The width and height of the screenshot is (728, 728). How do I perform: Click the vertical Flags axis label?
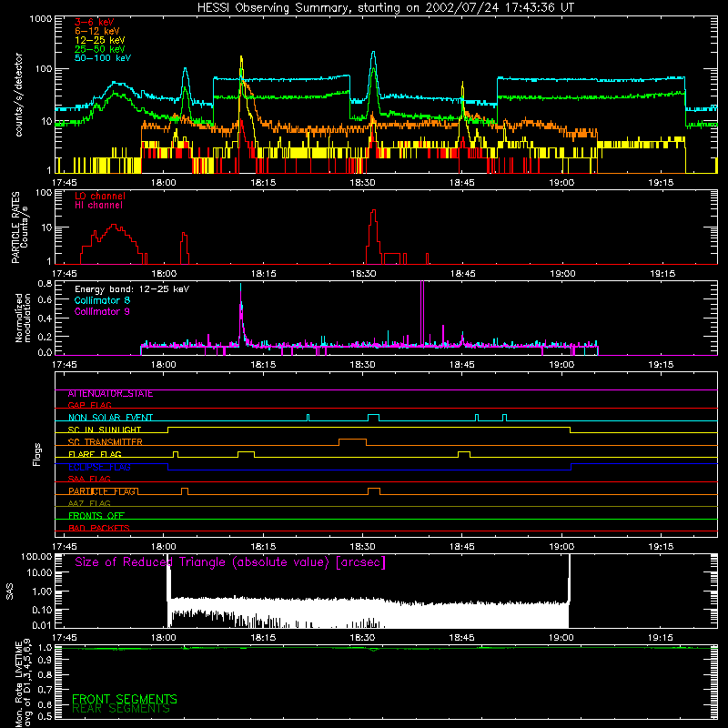37,454
